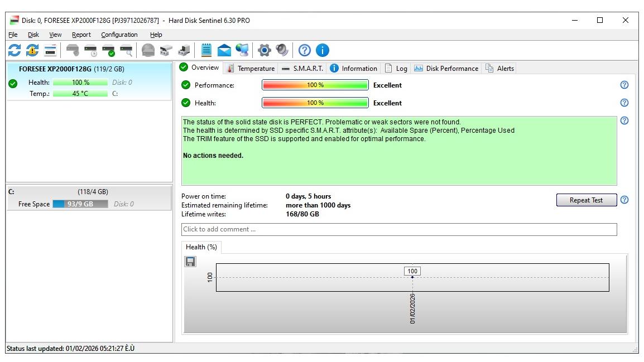This screenshot has height=362, width=644.
Task: Click the help icon beside Performance row
Action: pos(624,85)
